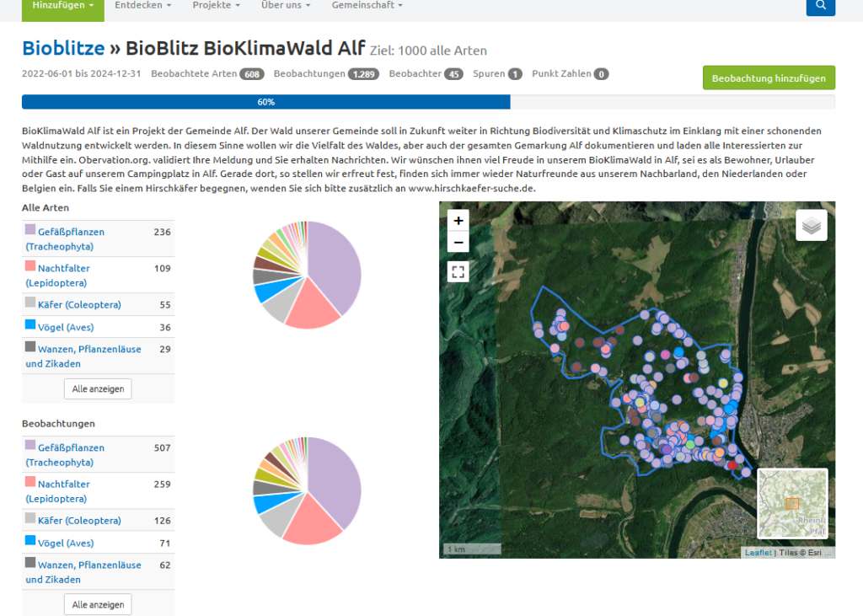Open the Gemeinschaft menu
The image size is (863, 616).
tap(367, 6)
